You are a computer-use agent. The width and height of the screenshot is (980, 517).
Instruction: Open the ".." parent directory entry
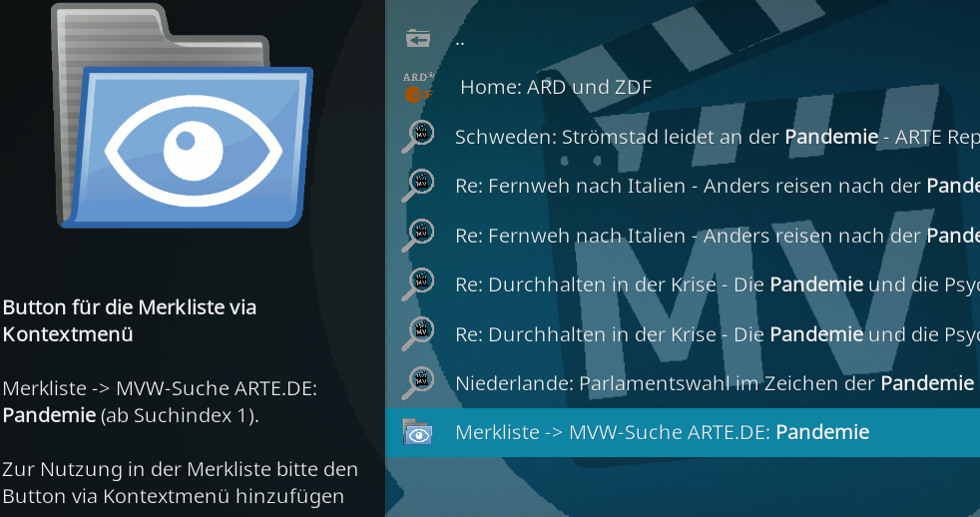pyautogui.click(x=683, y=39)
